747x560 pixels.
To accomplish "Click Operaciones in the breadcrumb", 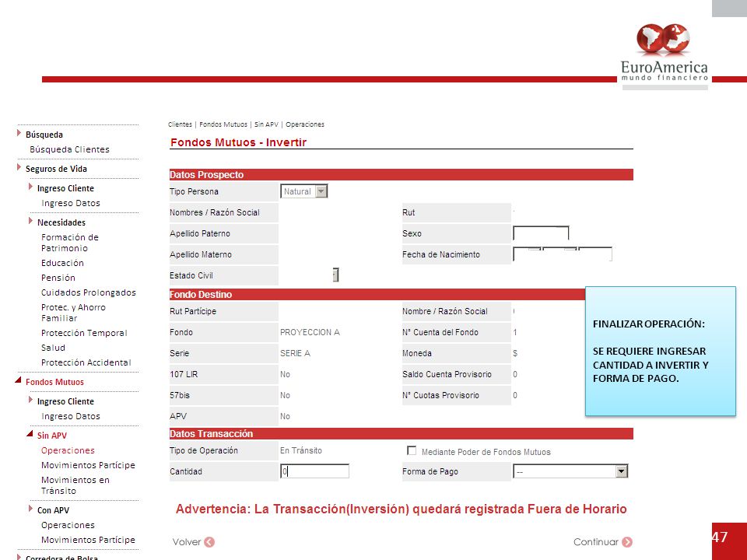I will 305,124.
